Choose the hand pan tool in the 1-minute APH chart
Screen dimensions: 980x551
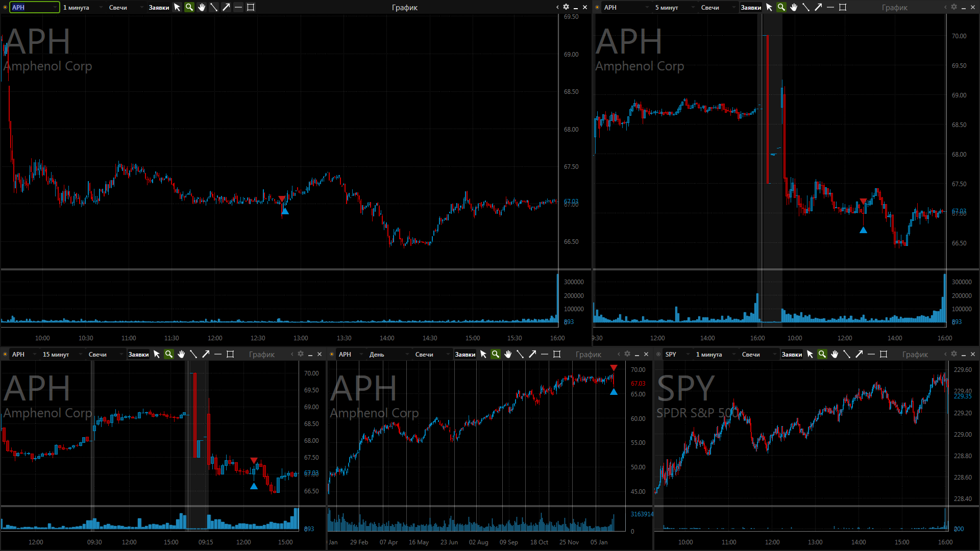[x=202, y=7]
